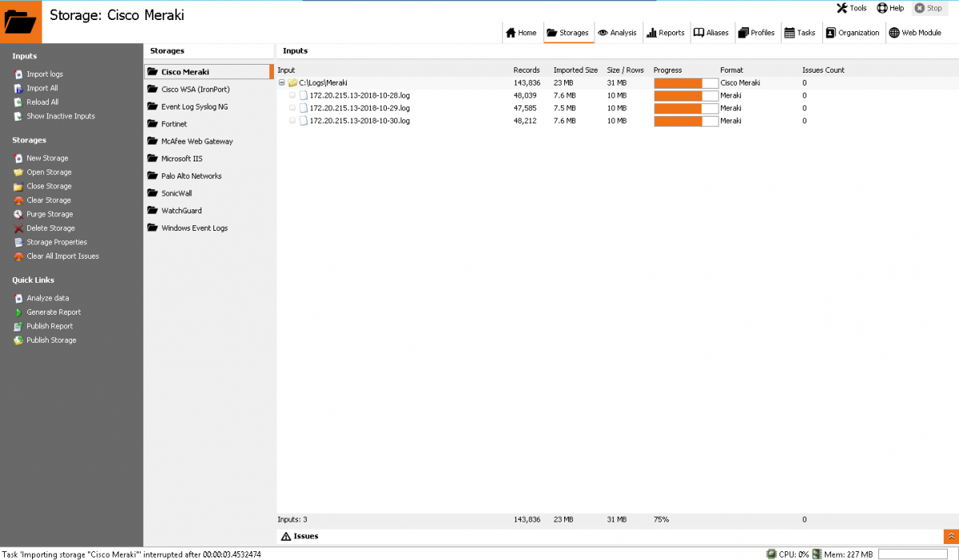
Task: Select the Analyze data quick link icon
Action: [x=18, y=297]
